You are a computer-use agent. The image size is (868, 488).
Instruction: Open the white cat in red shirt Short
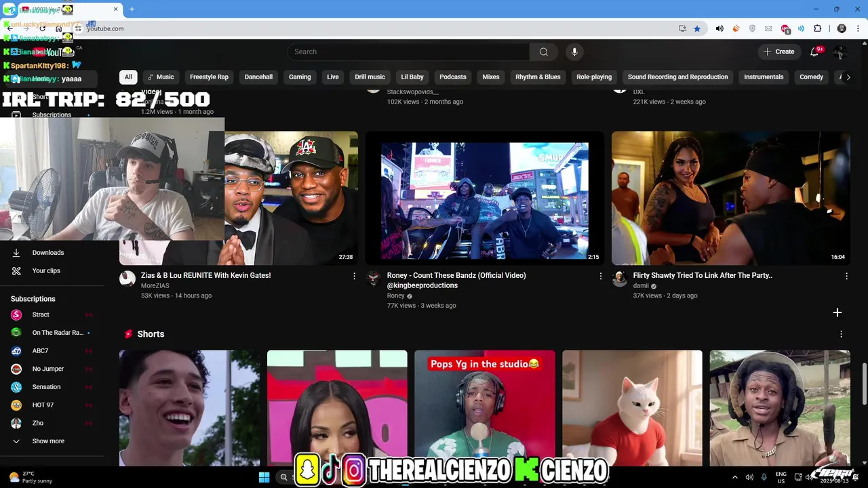point(632,408)
